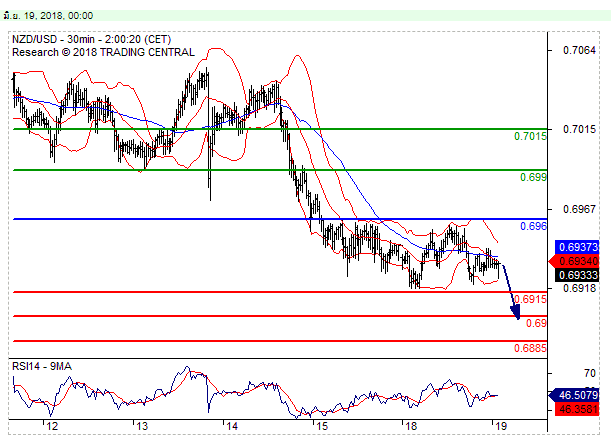Click the date header 'มิ.ย. 19, 2018, 00:00'
The height and width of the screenshot is (445, 611).
tap(48, 16)
